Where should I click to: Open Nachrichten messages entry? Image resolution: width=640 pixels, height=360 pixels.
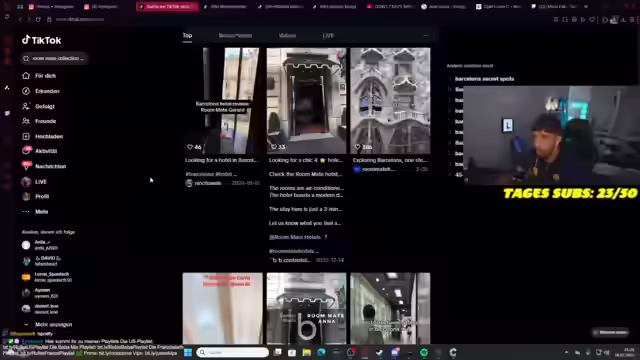pos(44,166)
